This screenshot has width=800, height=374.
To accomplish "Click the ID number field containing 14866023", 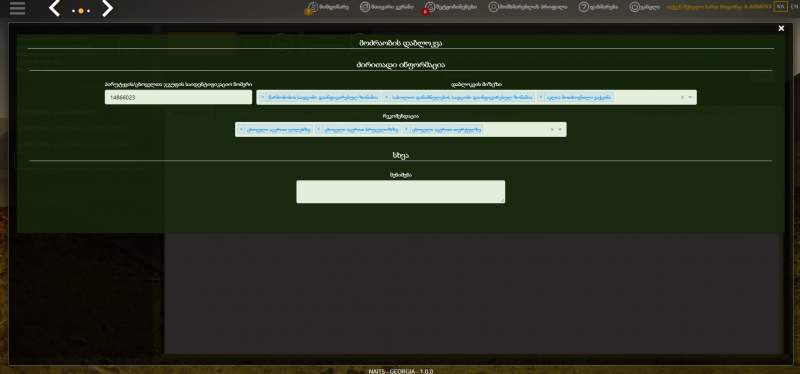I will [x=178, y=97].
